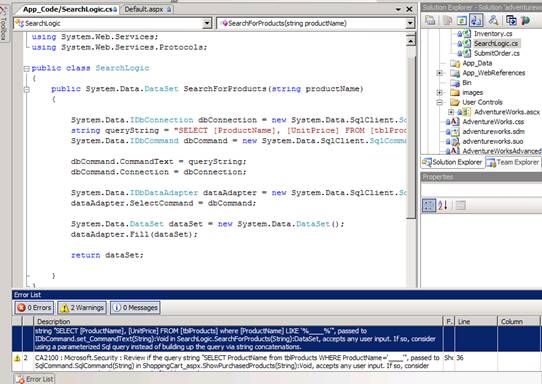Click the 'dataAdapter.Fill(dataSet);' line
The image size is (542, 384).
[x=134, y=234]
